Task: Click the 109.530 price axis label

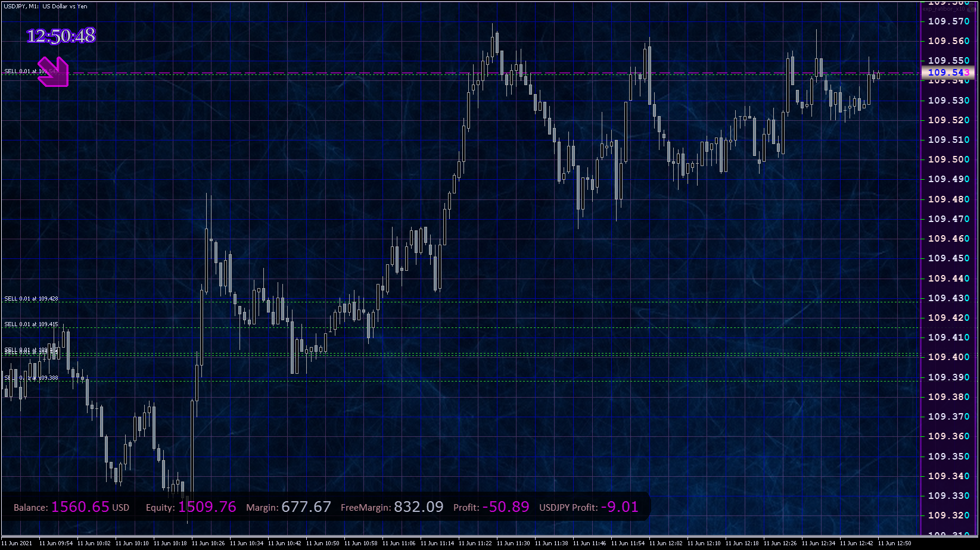Action: coord(949,101)
